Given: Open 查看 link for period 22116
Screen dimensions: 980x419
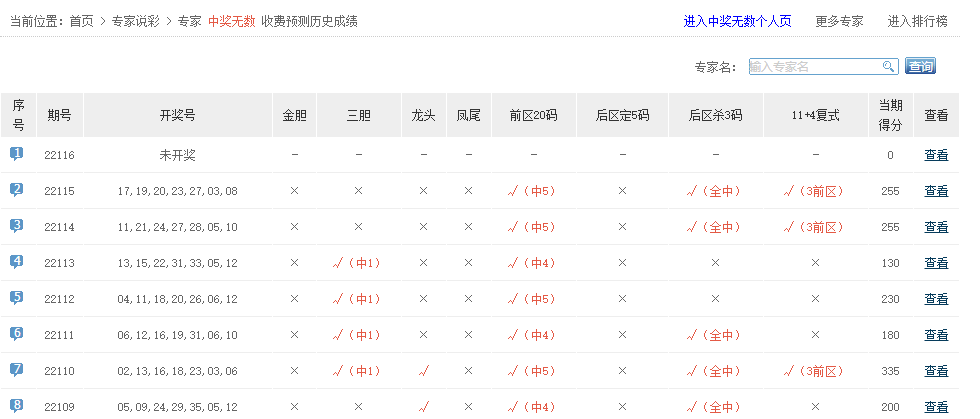Looking at the screenshot, I should click(x=936, y=155).
